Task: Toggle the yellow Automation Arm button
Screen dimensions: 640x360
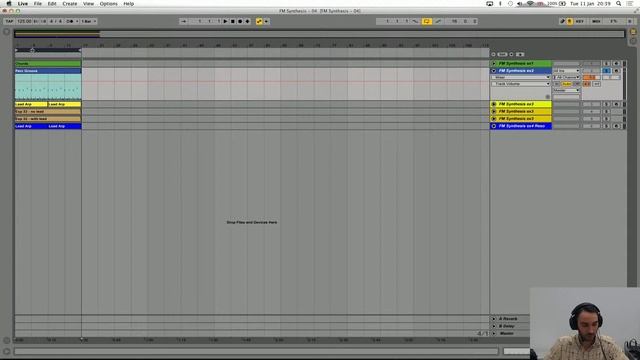Action: [x=259, y=21]
